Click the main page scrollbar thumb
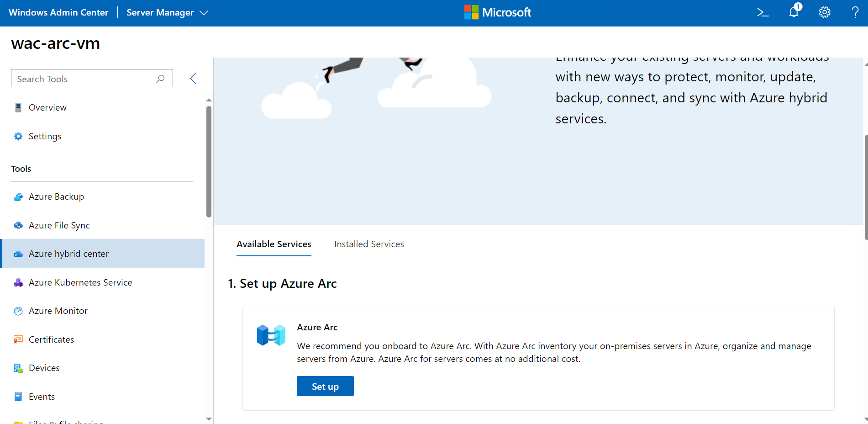The width and height of the screenshot is (868, 424). pyautogui.click(x=866, y=187)
